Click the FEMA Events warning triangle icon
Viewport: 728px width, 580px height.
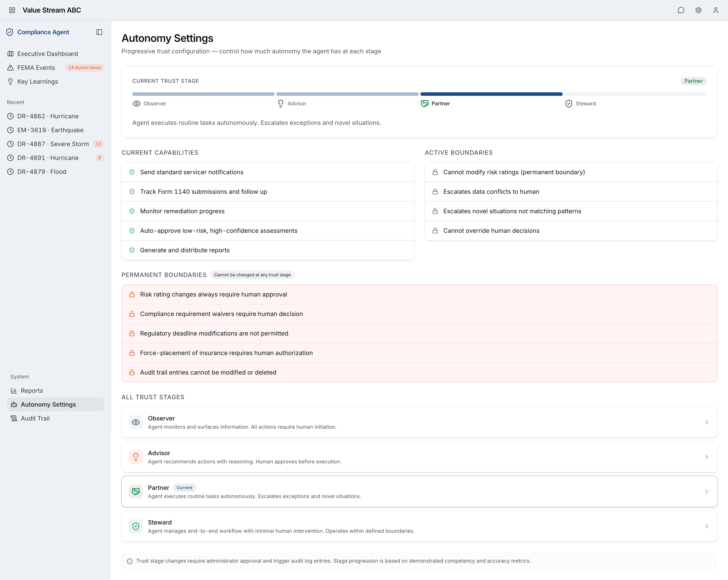10,67
